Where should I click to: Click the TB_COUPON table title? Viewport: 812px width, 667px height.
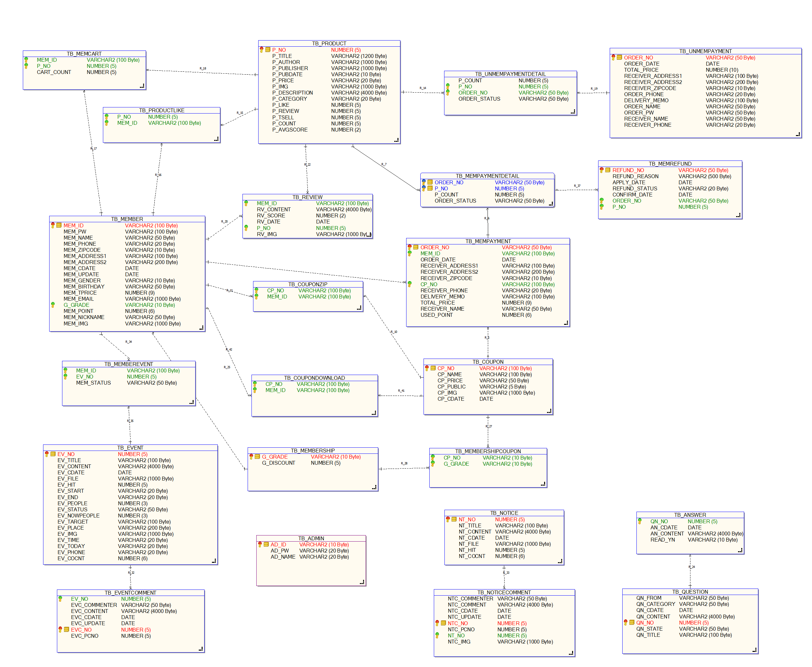[x=488, y=361]
